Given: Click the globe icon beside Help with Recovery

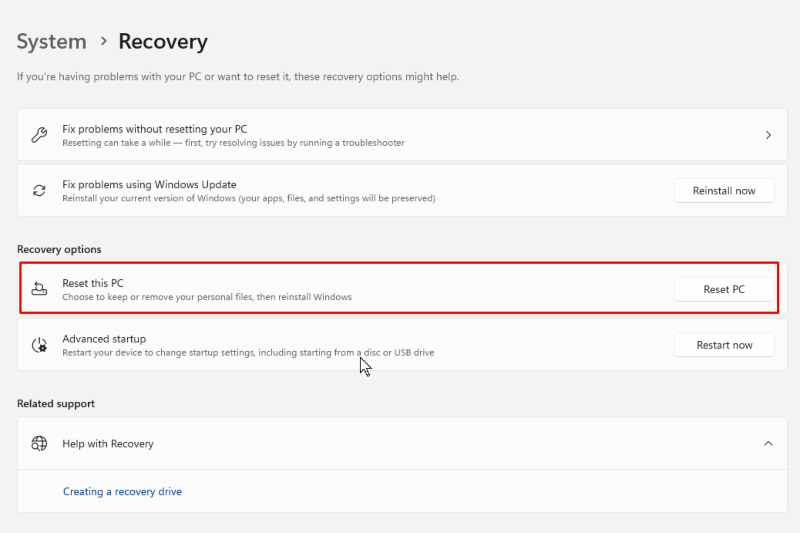Looking at the screenshot, I should [x=39, y=443].
